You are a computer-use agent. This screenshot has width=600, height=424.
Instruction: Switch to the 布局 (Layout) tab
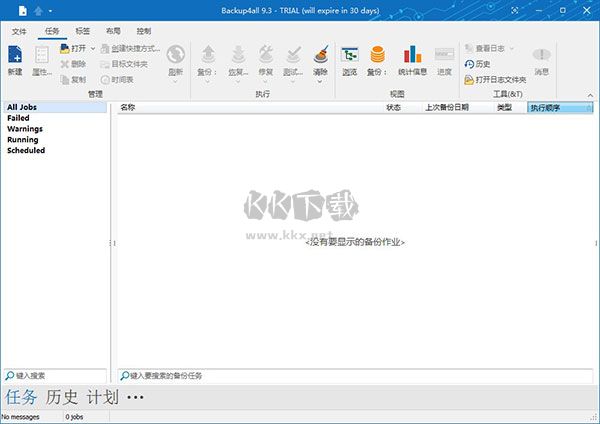113,31
